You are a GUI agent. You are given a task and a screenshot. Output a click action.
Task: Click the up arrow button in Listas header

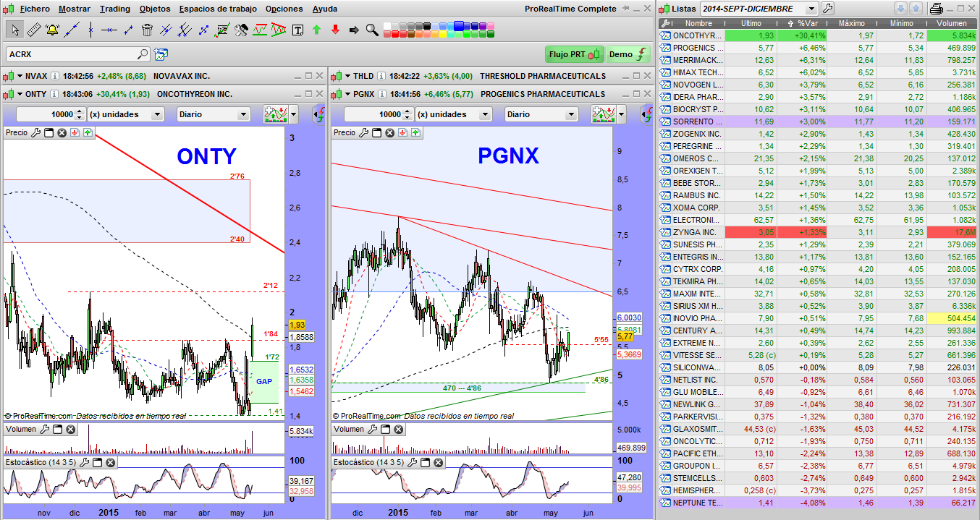click(x=916, y=9)
